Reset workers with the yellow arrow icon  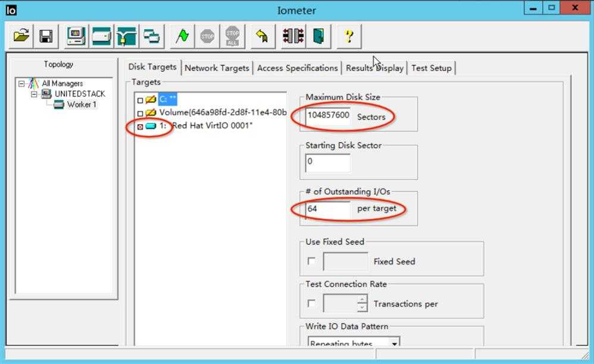(x=262, y=37)
